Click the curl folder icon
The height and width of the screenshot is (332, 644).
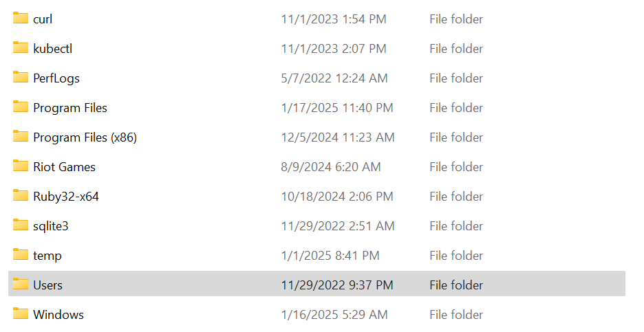(20, 19)
